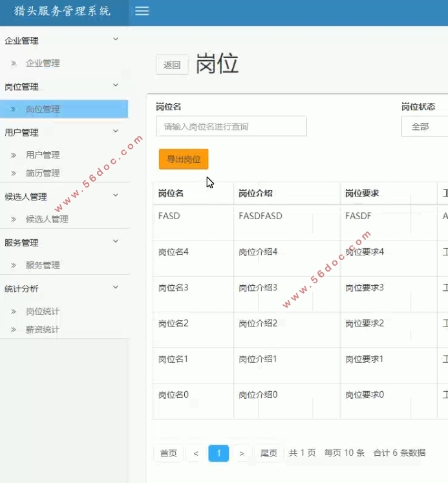Click the previous page < button

click(x=196, y=453)
